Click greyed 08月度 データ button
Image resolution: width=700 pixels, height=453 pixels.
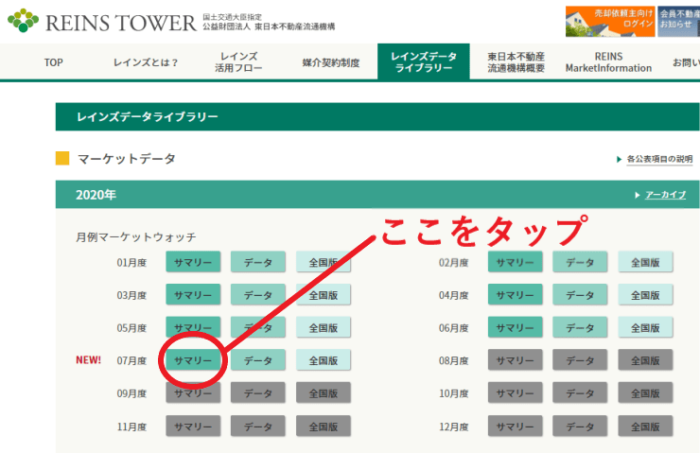(580, 360)
